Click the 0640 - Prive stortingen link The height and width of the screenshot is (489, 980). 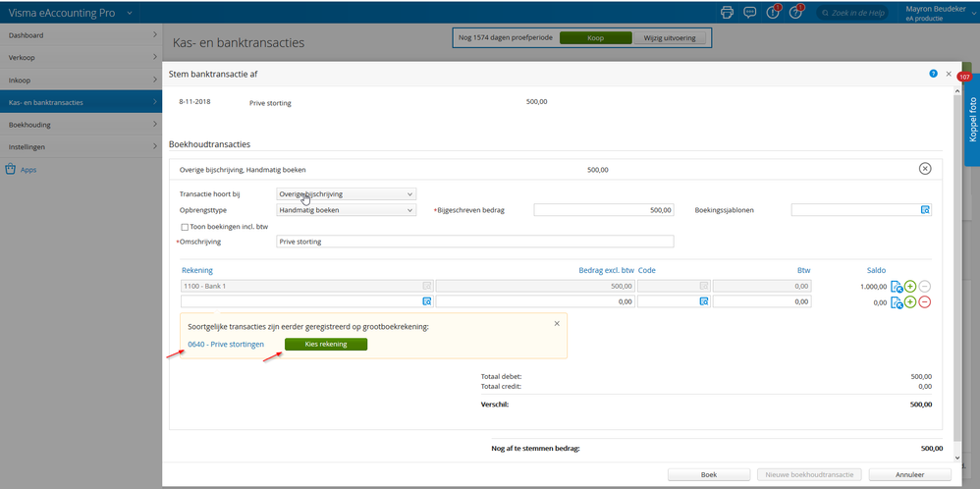[x=226, y=344]
